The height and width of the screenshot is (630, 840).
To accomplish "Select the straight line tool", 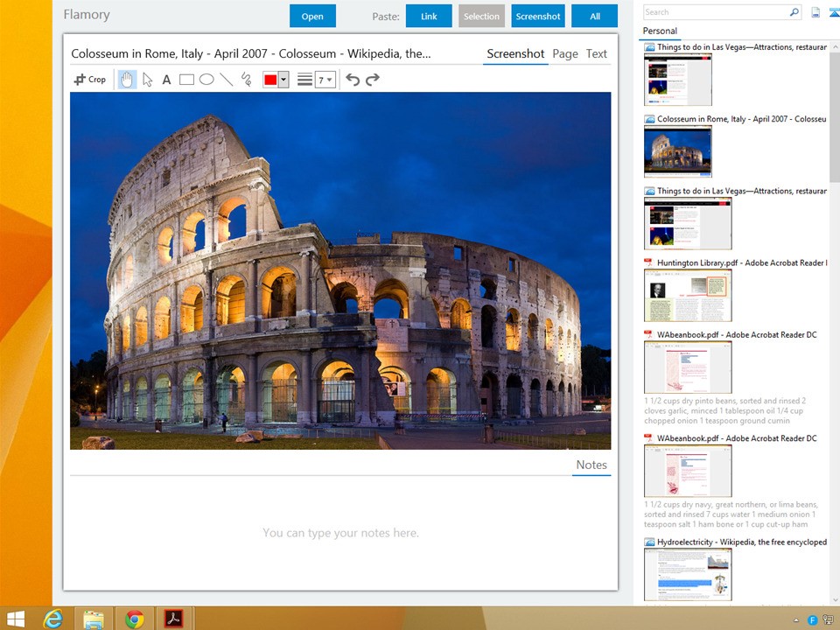I will coord(227,80).
